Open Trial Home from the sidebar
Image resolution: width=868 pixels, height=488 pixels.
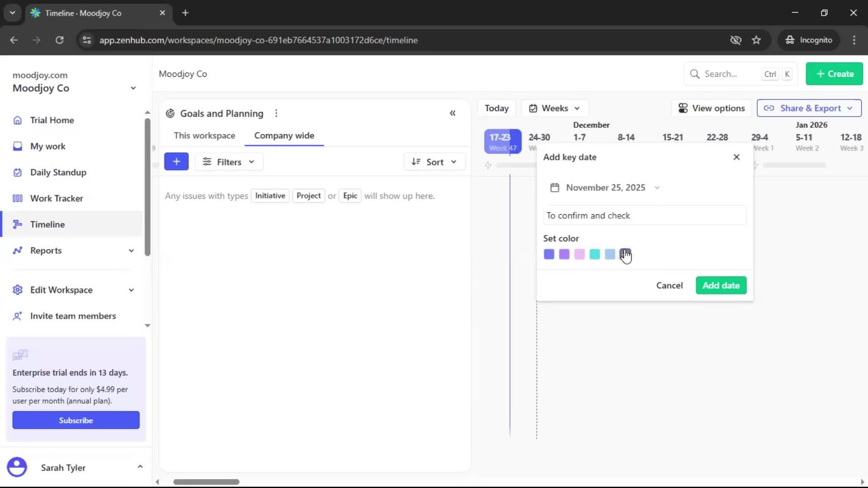52,120
